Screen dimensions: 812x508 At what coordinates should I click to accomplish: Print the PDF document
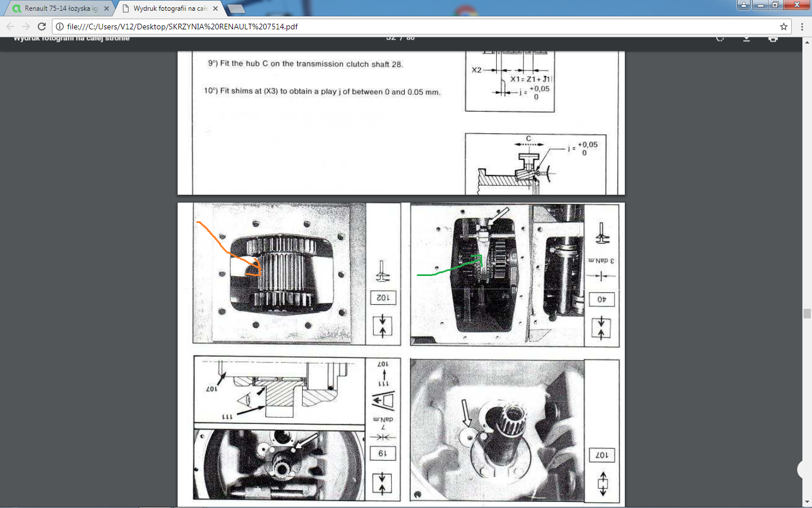(x=773, y=38)
